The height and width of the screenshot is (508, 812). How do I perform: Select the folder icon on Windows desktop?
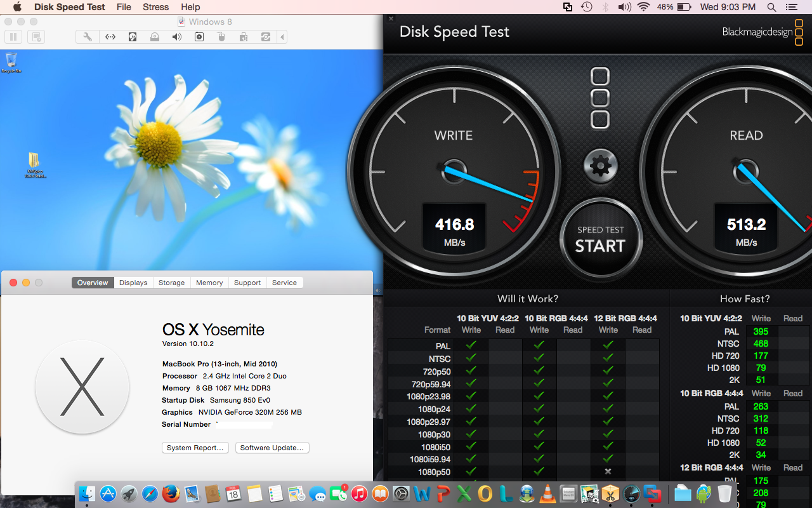click(x=34, y=164)
